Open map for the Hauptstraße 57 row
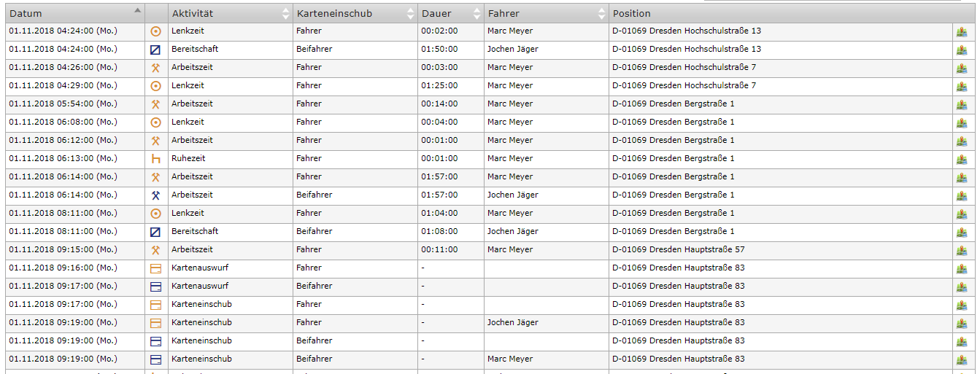This screenshot has height=374, width=980. [962, 250]
